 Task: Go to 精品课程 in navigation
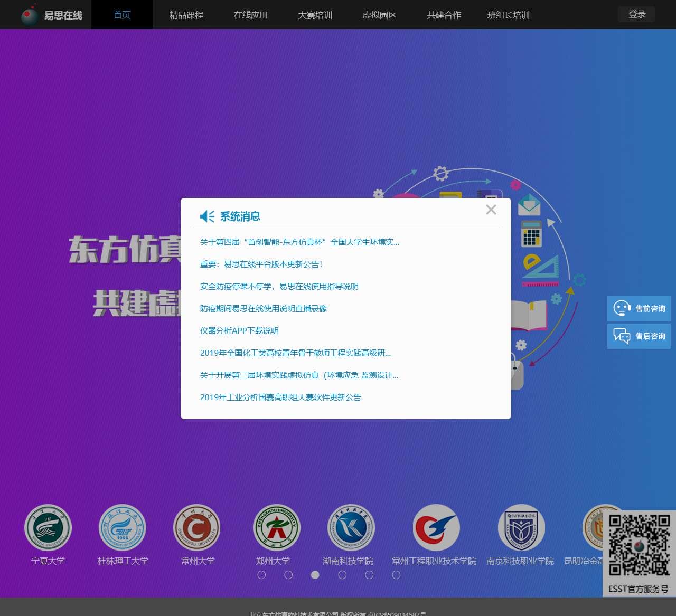pos(186,15)
